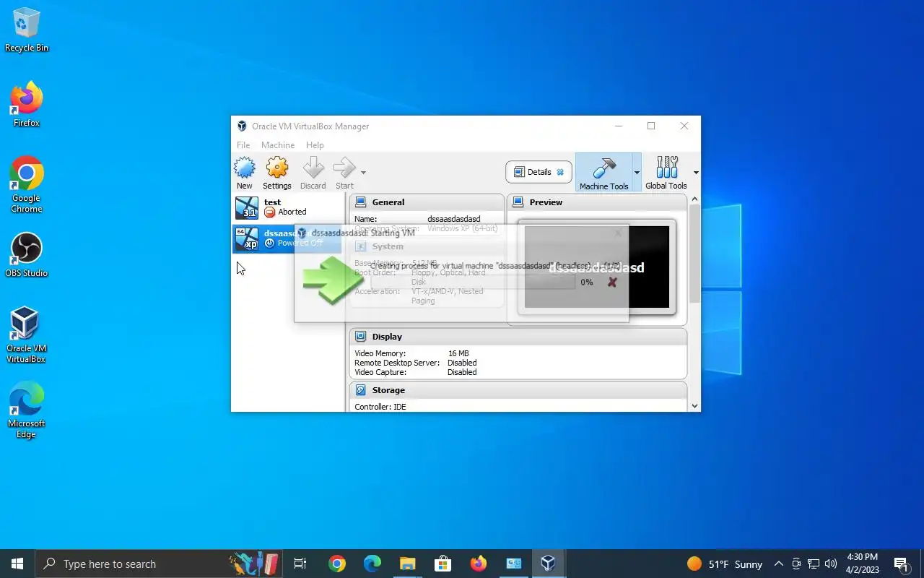This screenshot has width=924, height=578.
Task: Click the VirtualBox taskbar icon
Action: (x=549, y=564)
